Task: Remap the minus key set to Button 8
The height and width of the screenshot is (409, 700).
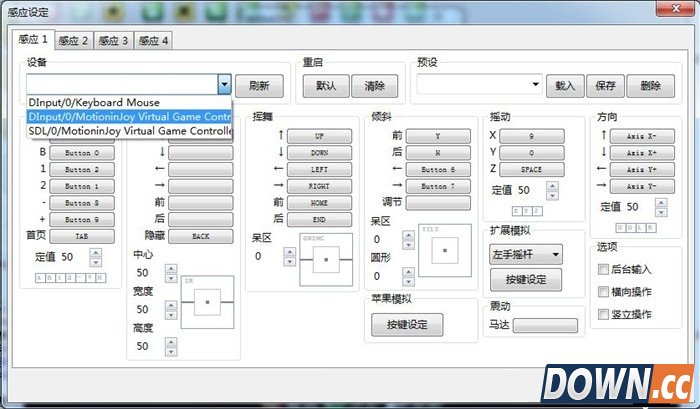Action: [x=82, y=203]
